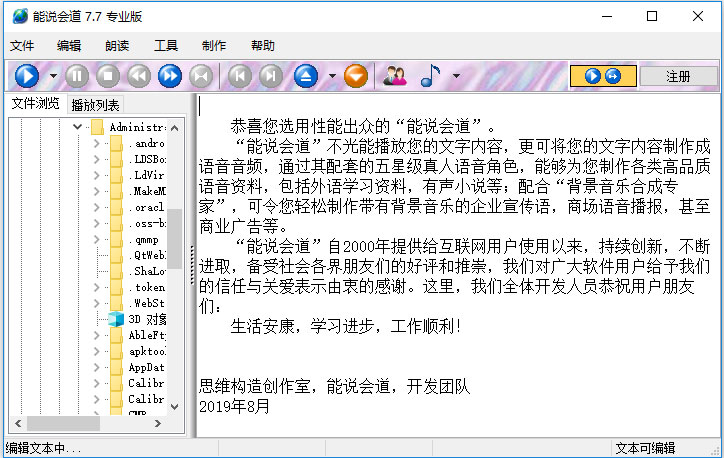Screen dimensions: 724x458
Task: Click the loop arrows icon in the yellow box
Action: [x=613, y=76]
